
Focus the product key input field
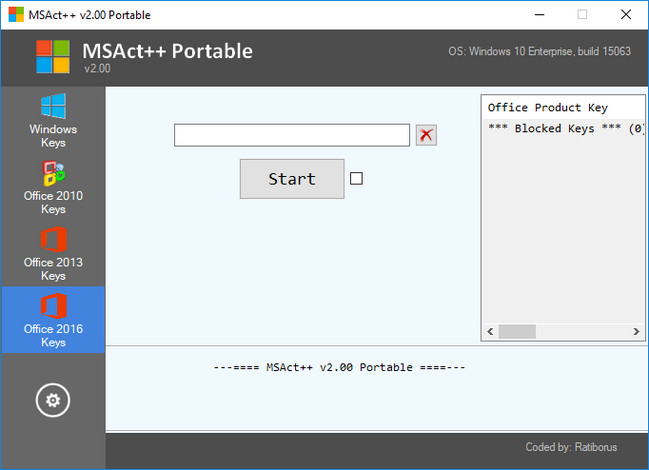click(291, 135)
